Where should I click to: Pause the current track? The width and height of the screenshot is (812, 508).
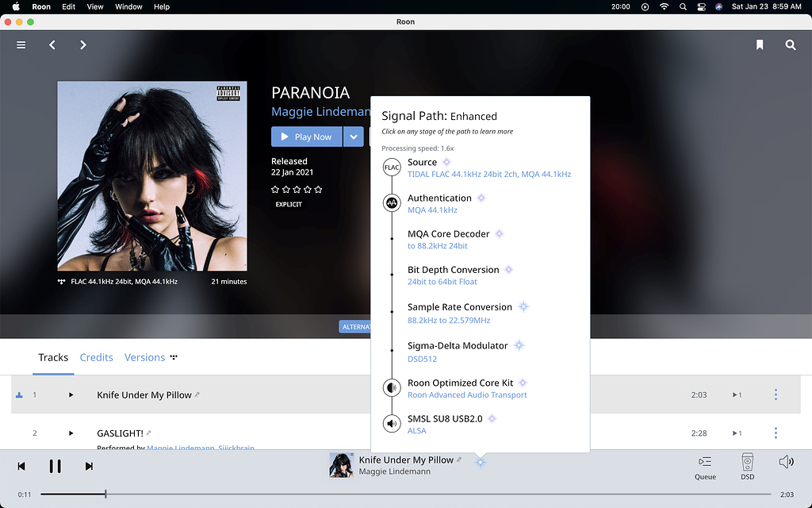55,467
